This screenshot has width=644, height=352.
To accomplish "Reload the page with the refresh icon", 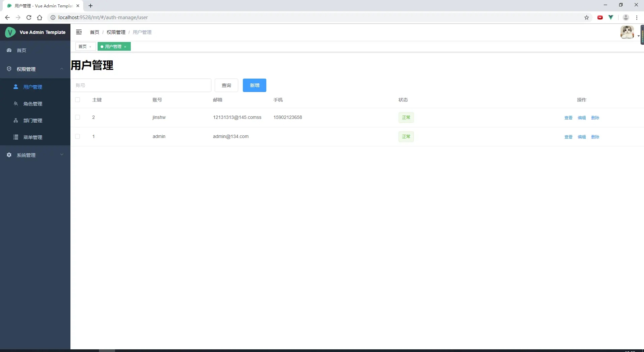I will pos(29,17).
